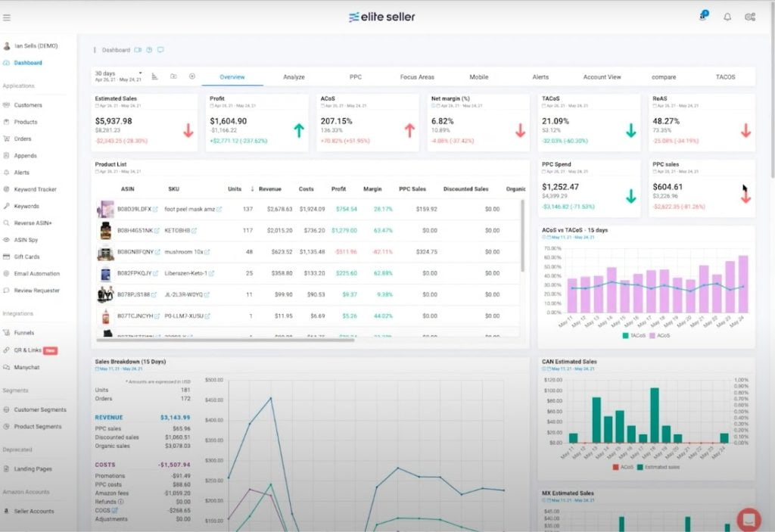Click the Estimated Sales value $5,937.98
The image size is (775, 532).
(x=114, y=121)
